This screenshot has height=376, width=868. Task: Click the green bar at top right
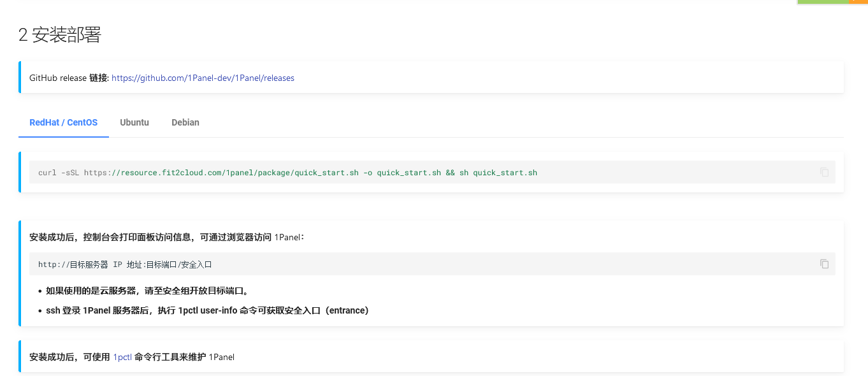pos(822,2)
